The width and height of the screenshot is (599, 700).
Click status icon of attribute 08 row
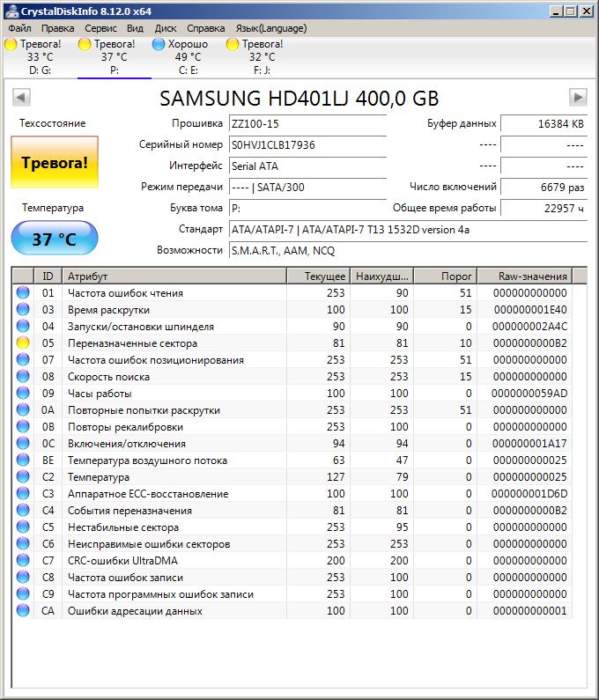coord(23,376)
